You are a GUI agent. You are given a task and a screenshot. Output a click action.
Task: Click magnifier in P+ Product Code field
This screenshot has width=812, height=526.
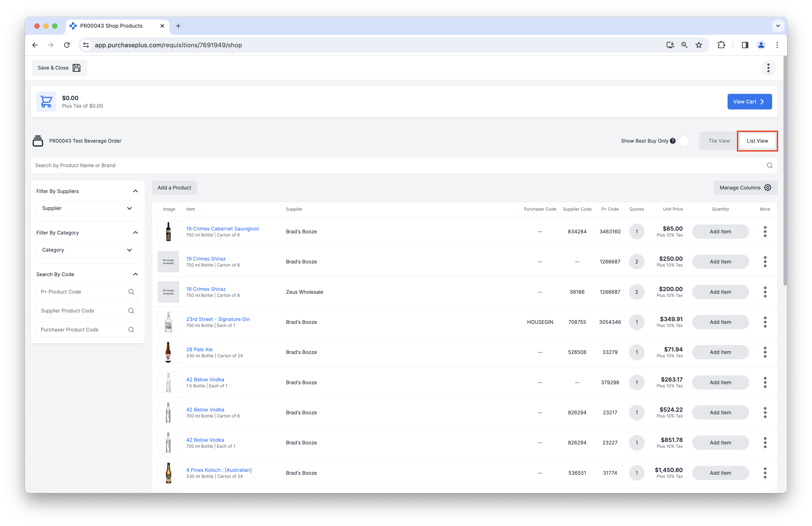click(x=131, y=292)
